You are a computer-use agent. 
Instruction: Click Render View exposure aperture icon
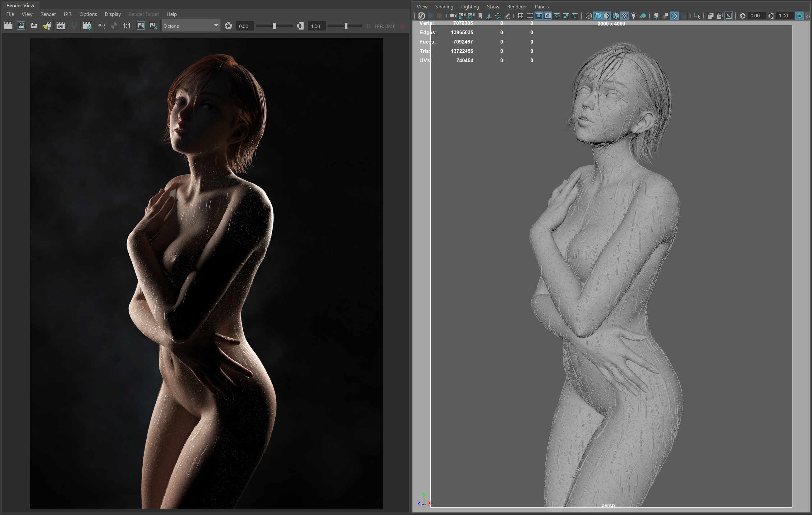pos(228,26)
